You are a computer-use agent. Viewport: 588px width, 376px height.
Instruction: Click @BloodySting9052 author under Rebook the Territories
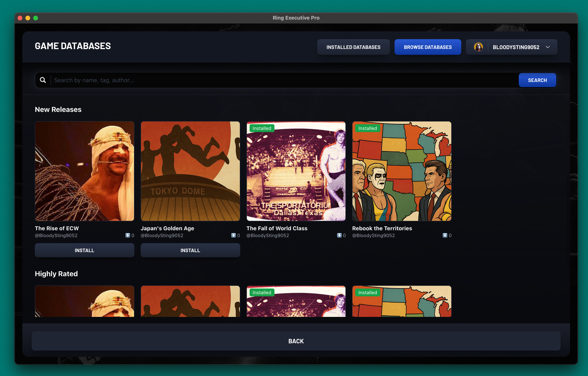[x=374, y=235]
